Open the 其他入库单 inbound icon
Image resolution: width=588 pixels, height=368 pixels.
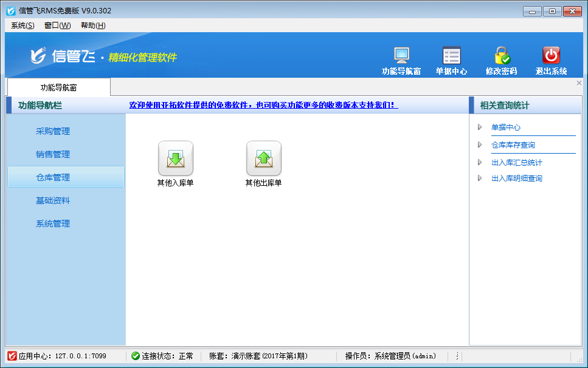(x=175, y=158)
